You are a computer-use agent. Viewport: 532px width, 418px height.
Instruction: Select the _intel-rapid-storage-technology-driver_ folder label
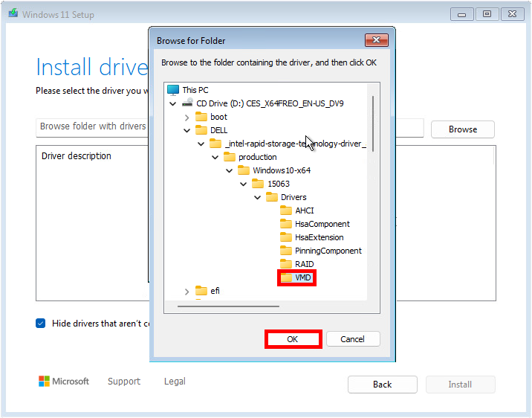(295, 144)
